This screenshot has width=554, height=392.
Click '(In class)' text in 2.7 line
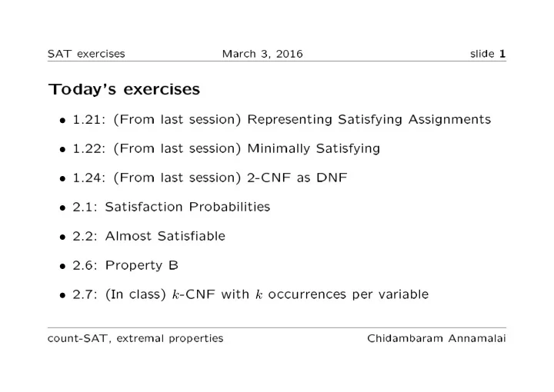(x=135, y=294)
